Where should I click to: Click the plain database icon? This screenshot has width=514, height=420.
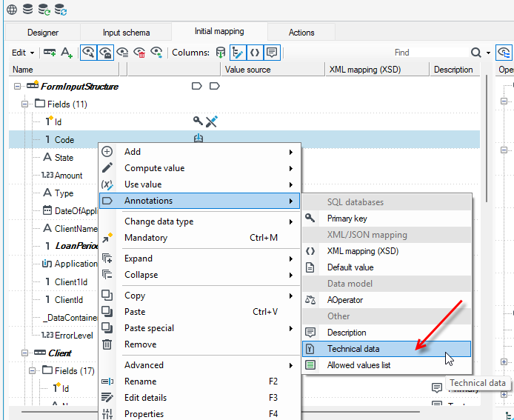28,9
